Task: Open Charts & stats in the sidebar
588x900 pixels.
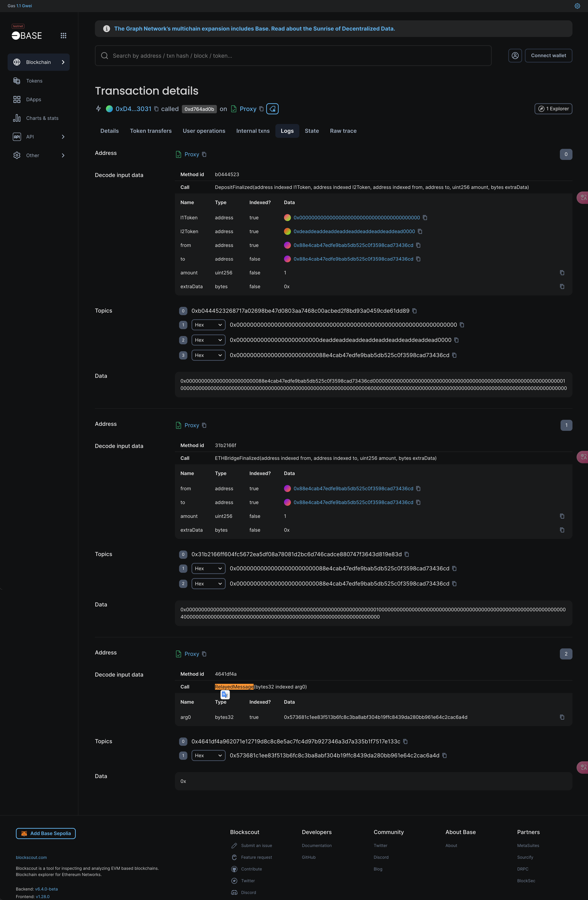Action: 38,118
